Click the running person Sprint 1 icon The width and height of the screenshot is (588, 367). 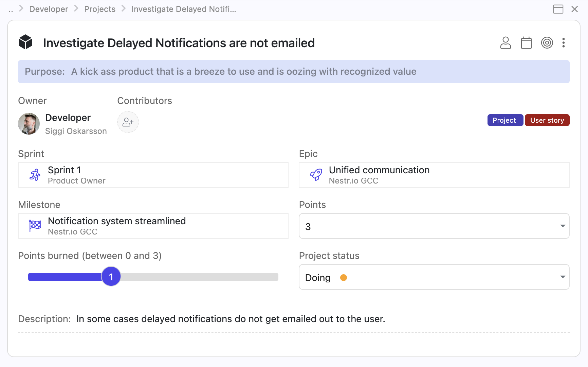point(35,175)
